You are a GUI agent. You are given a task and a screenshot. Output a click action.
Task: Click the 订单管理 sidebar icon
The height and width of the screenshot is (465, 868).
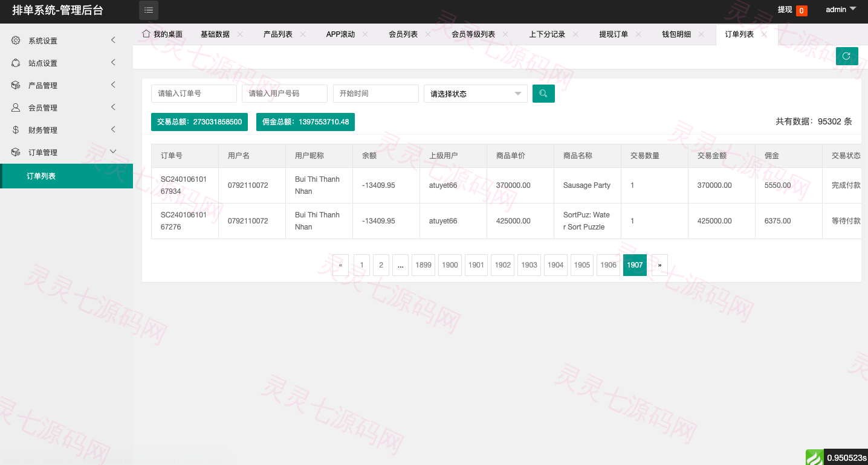16,152
